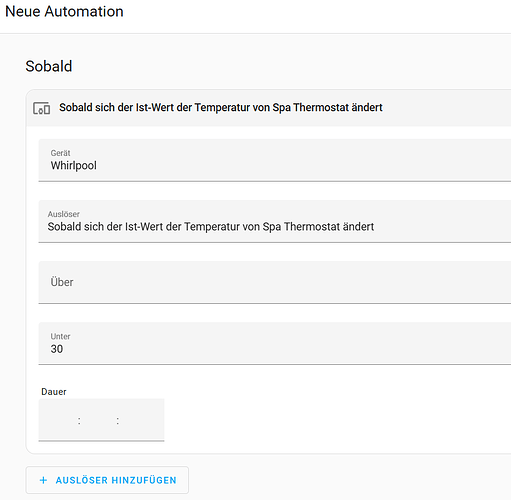This screenshot has width=511, height=500.
Task: Click the value 30 in Unter
Action: tap(57, 349)
